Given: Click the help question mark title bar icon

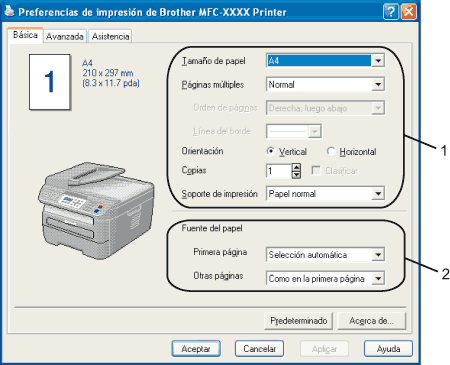Looking at the screenshot, I should click(x=391, y=12).
